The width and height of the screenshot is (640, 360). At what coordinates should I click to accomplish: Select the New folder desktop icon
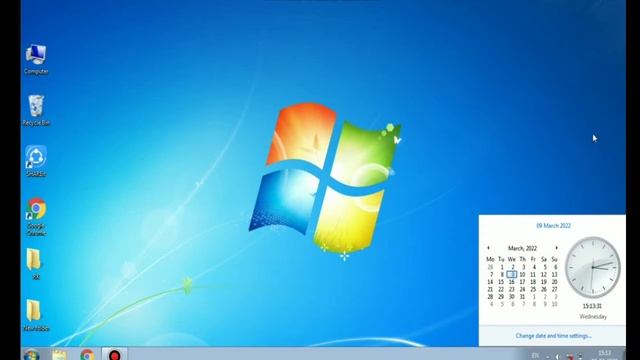pyautogui.click(x=36, y=315)
